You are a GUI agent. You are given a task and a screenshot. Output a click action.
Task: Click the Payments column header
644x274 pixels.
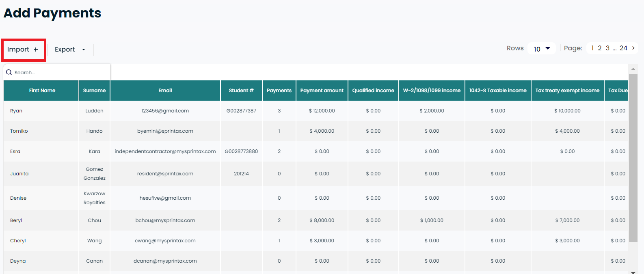(279, 91)
